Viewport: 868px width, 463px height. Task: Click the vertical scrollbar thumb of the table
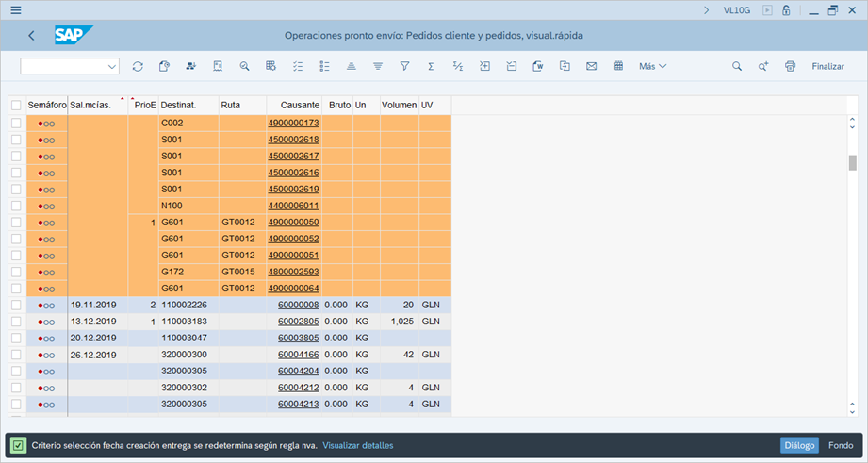click(852, 162)
